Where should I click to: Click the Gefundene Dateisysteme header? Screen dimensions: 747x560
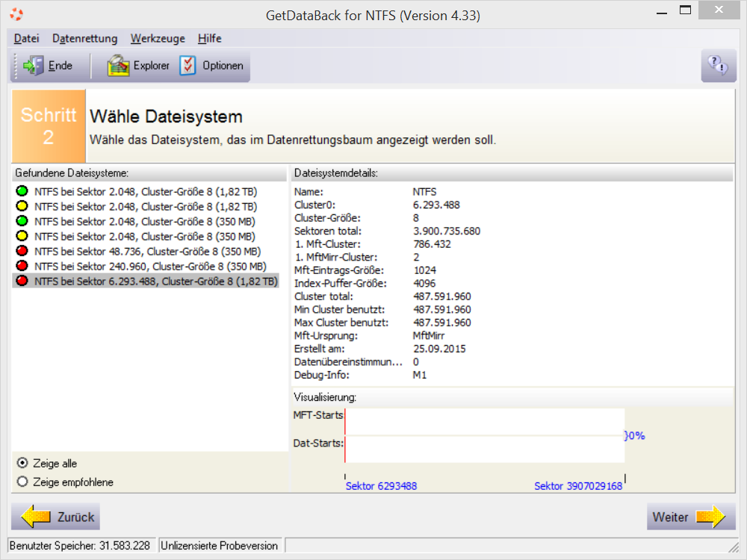(x=150, y=173)
